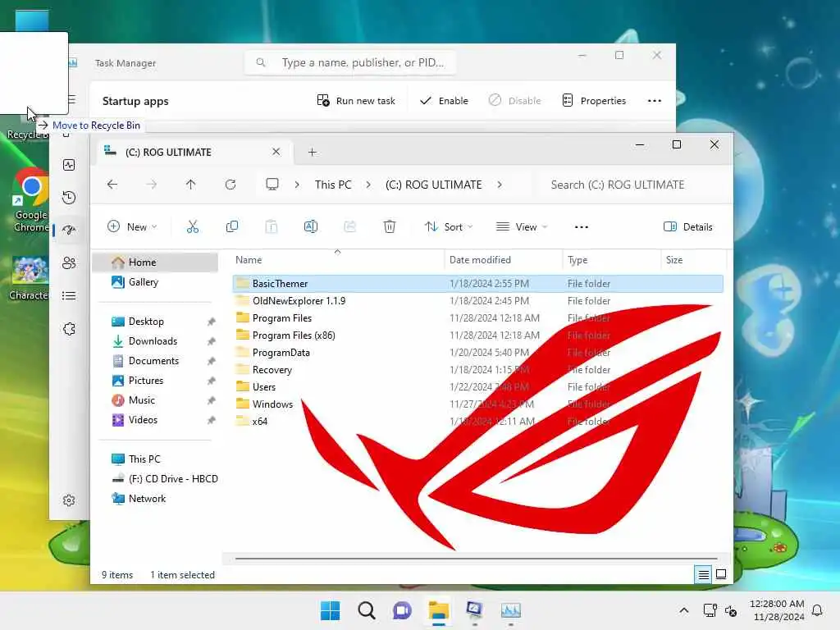This screenshot has width=840, height=630.
Task: Copy selected item in File Explorer toolbar
Action: (232, 226)
